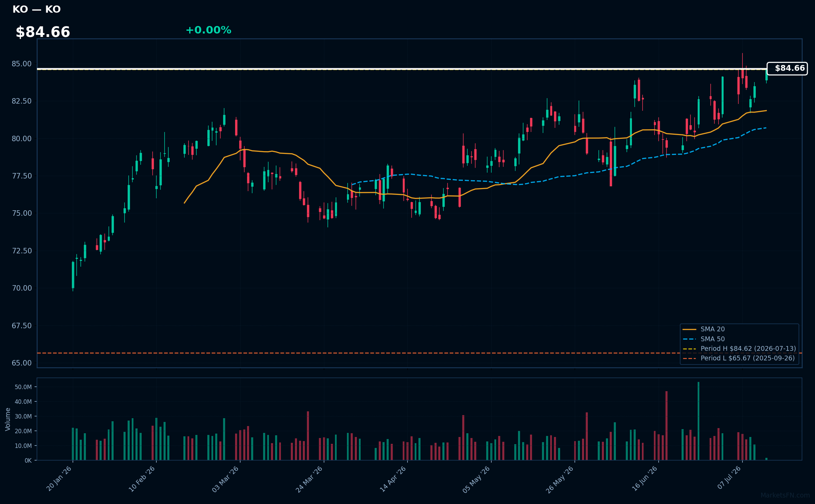Click the 07 Jul '26 date label
Viewport: 815px width, 504px height.
click(729, 478)
